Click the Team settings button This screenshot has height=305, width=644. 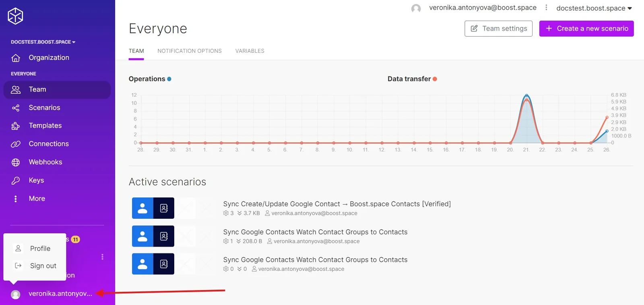[499, 29]
